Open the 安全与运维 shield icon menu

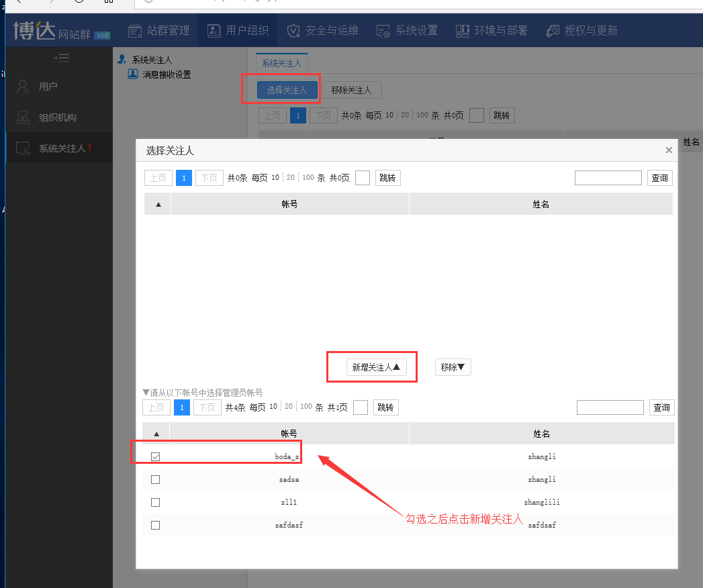293,31
